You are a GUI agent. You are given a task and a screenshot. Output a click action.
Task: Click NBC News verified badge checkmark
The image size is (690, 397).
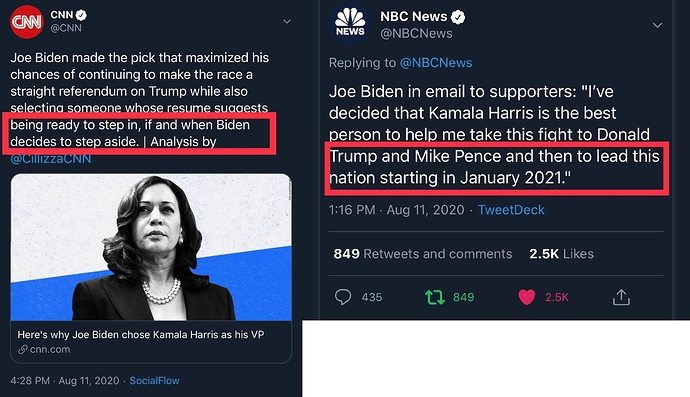[458, 17]
